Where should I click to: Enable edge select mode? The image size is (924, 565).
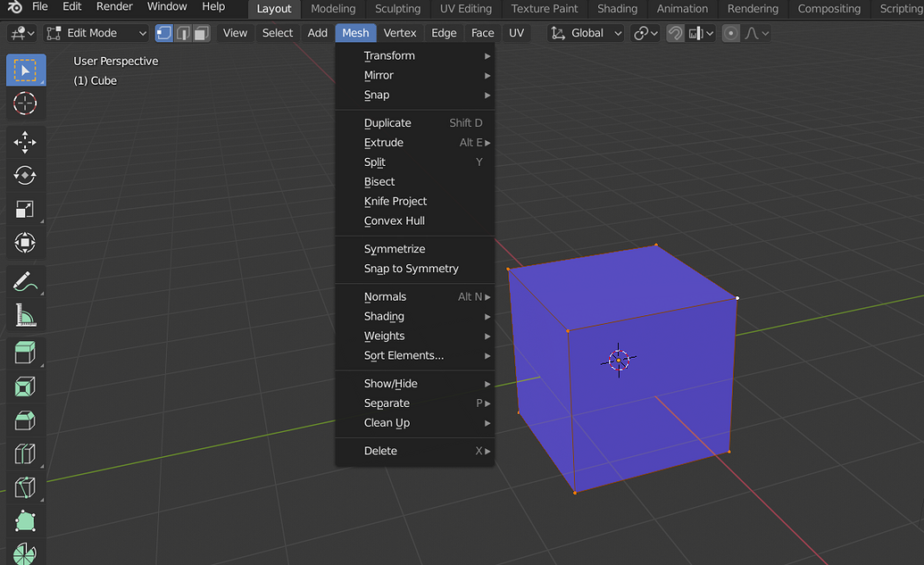tap(182, 32)
